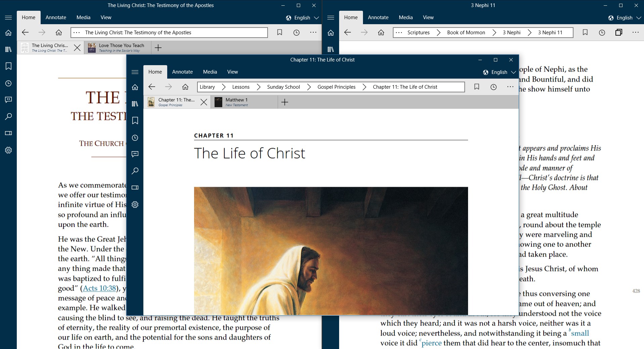The image size is (644, 349).
Task: Add a new tab in Chapter 11 window
Action: pyautogui.click(x=285, y=102)
